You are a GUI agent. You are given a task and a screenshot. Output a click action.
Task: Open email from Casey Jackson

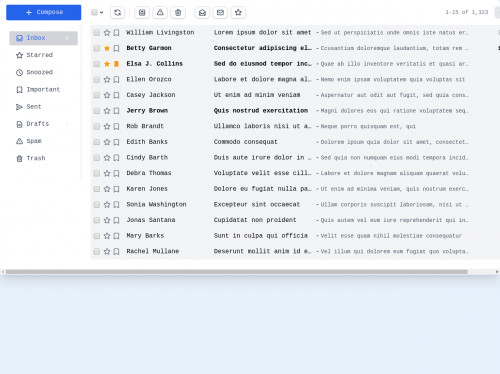click(x=280, y=95)
